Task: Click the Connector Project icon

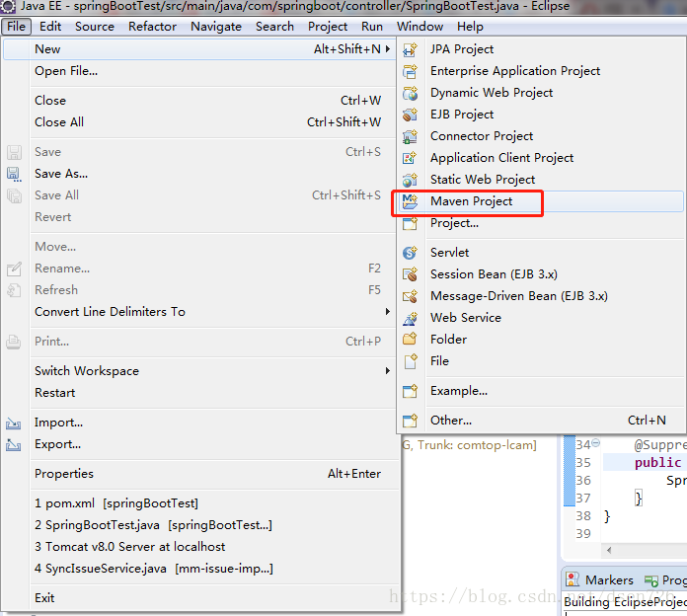Action: (x=410, y=136)
